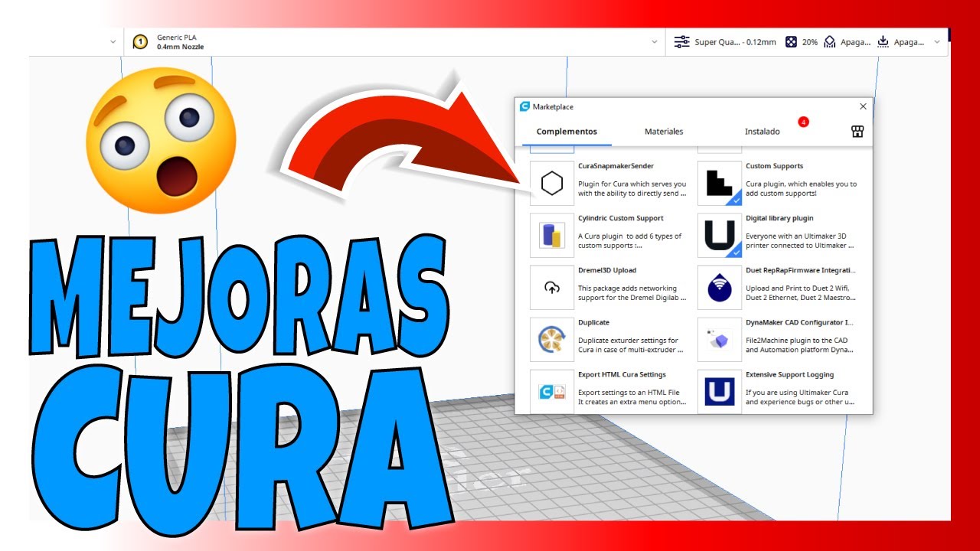Click the description 'Everyone with an Ultimaker 3D'
This screenshot has height=551, width=980.
point(796,236)
